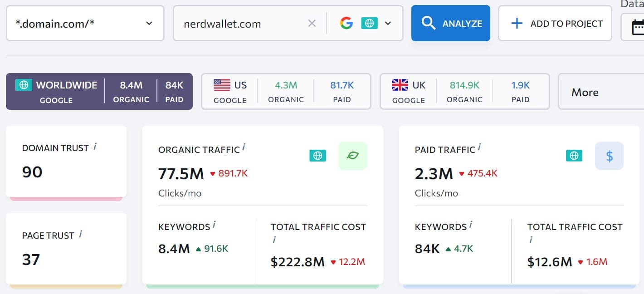Viewport: 644px width, 294px height.
Task: Click the globe icon in Worldwide tab
Action: click(24, 85)
